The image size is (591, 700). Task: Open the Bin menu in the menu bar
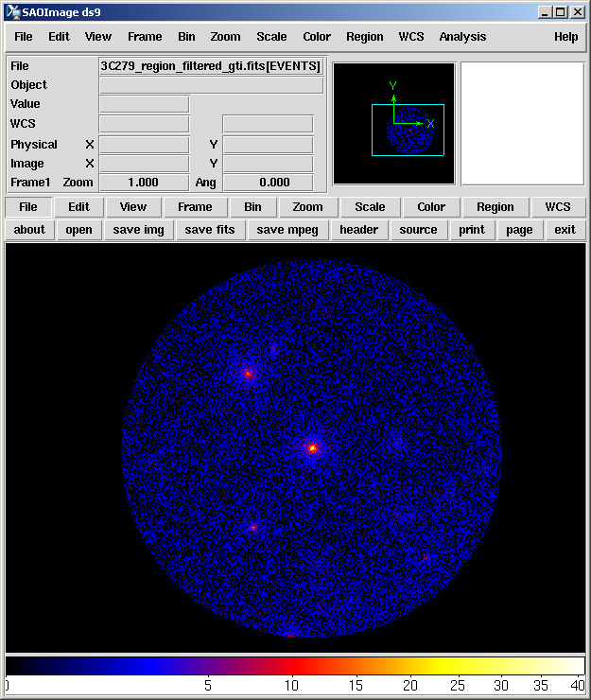[186, 37]
